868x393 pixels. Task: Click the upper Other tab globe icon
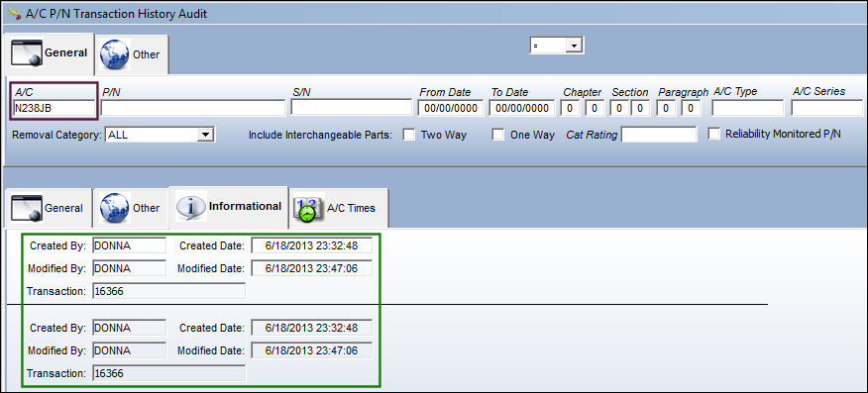115,54
